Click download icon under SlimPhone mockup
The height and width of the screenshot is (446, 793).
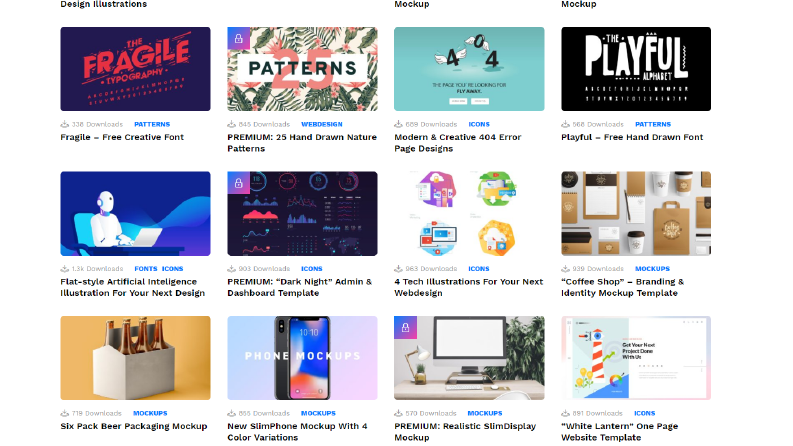click(x=232, y=413)
